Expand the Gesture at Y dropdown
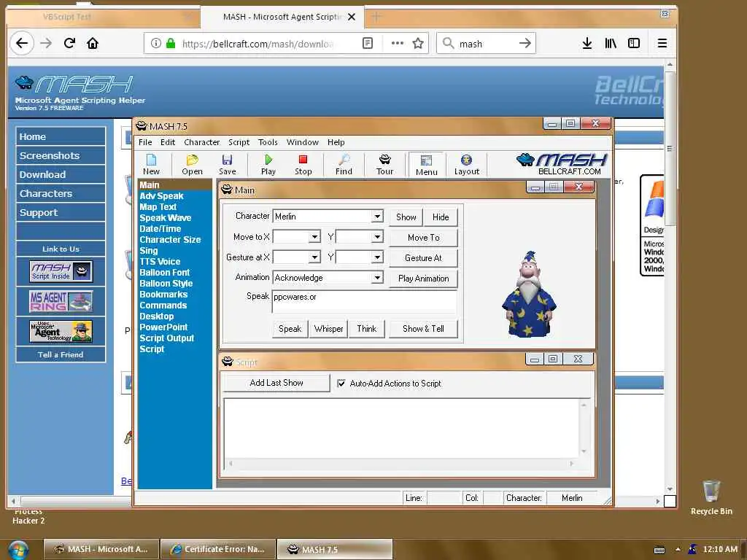This screenshot has width=747, height=560. coord(377,257)
